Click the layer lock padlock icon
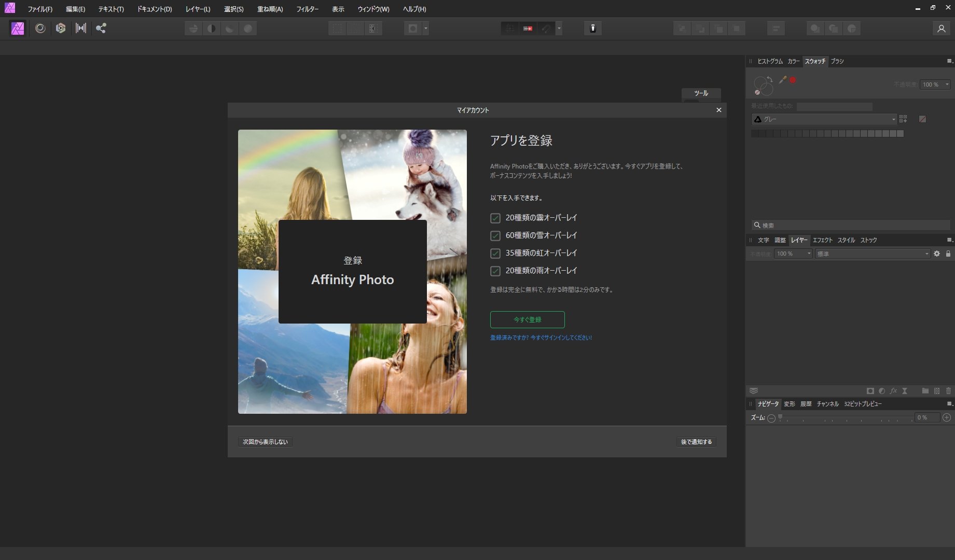 [x=948, y=254]
